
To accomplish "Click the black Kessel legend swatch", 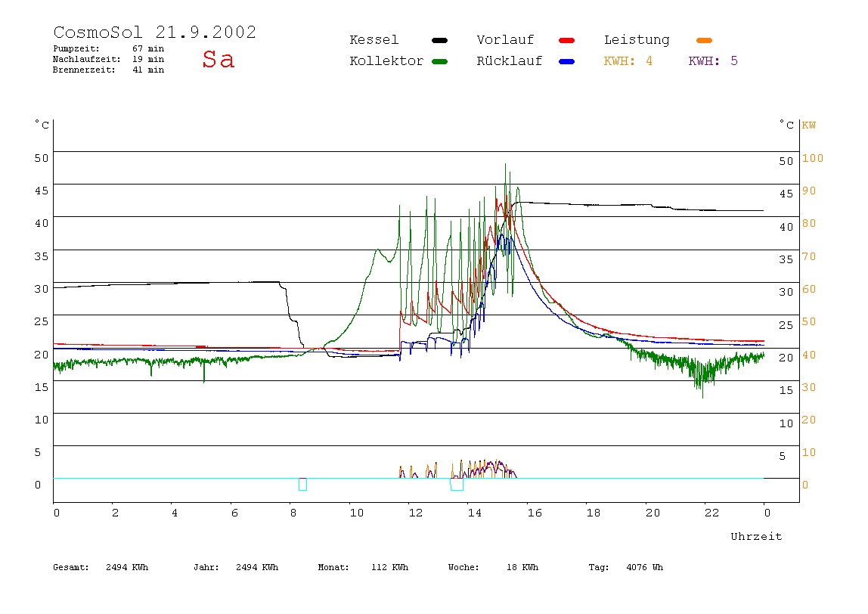I will pos(439,40).
